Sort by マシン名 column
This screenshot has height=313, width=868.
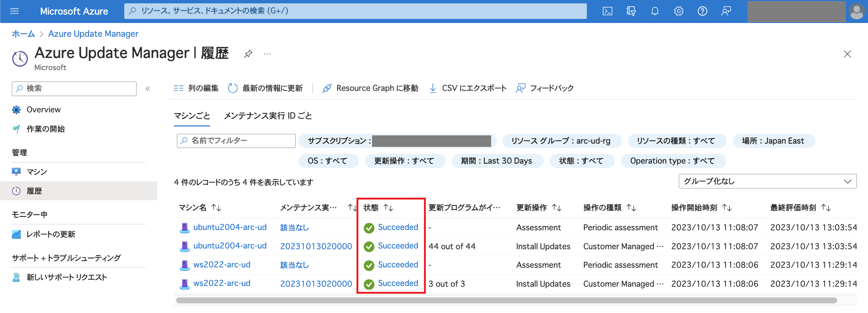pyautogui.click(x=200, y=208)
